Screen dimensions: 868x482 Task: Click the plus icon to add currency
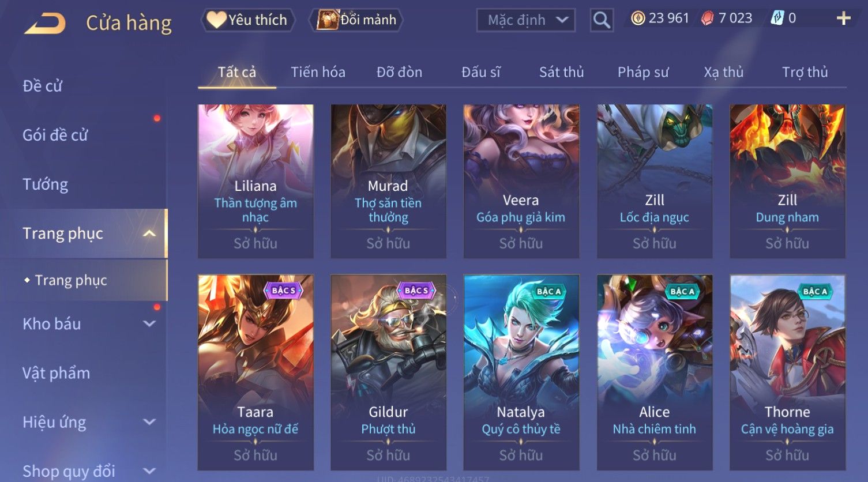tap(843, 18)
